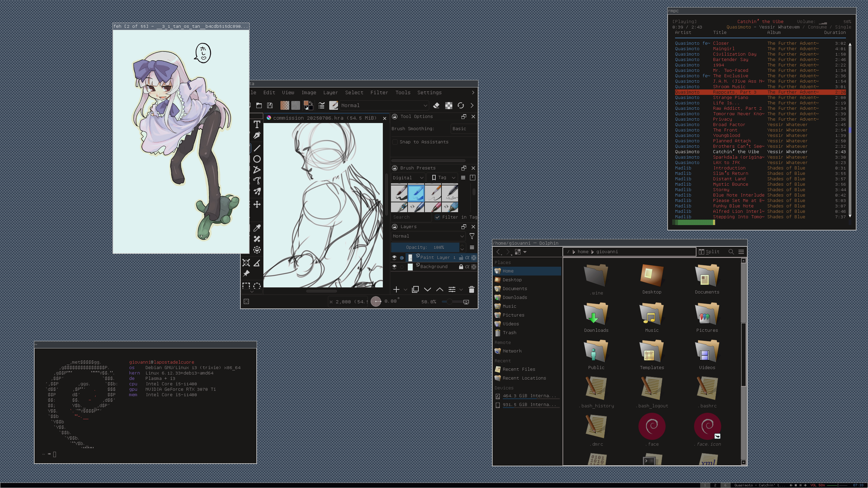The width and height of the screenshot is (868, 488).
Task: Open Dolphin's search magnifier icon
Action: click(731, 252)
